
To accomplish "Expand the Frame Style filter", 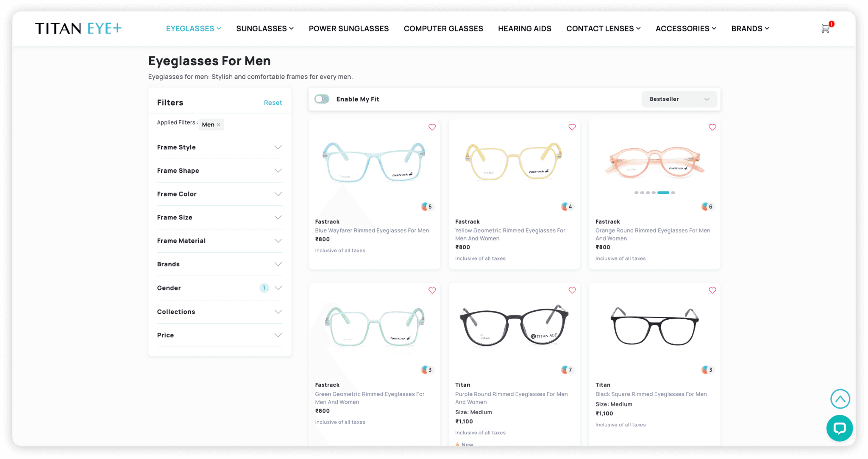I will [x=220, y=147].
